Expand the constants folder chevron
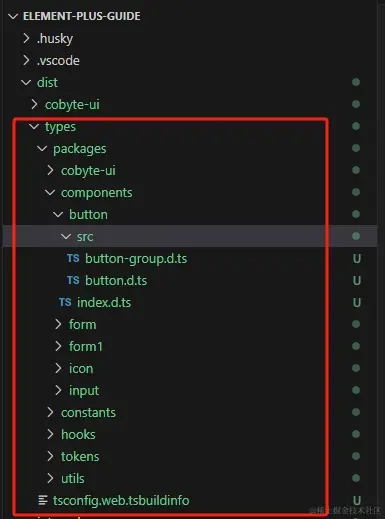The width and height of the screenshot is (385, 519). point(50,412)
